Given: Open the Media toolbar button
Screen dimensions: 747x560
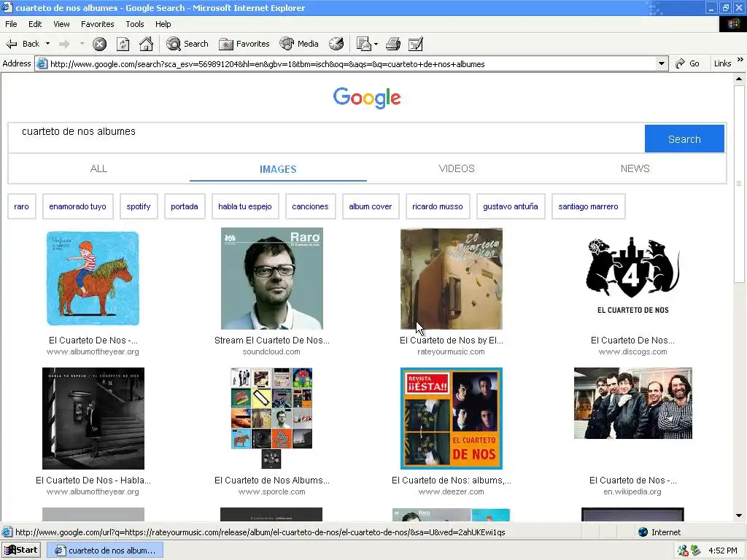Looking at the screenshot, I should click(x=299, y=44).
